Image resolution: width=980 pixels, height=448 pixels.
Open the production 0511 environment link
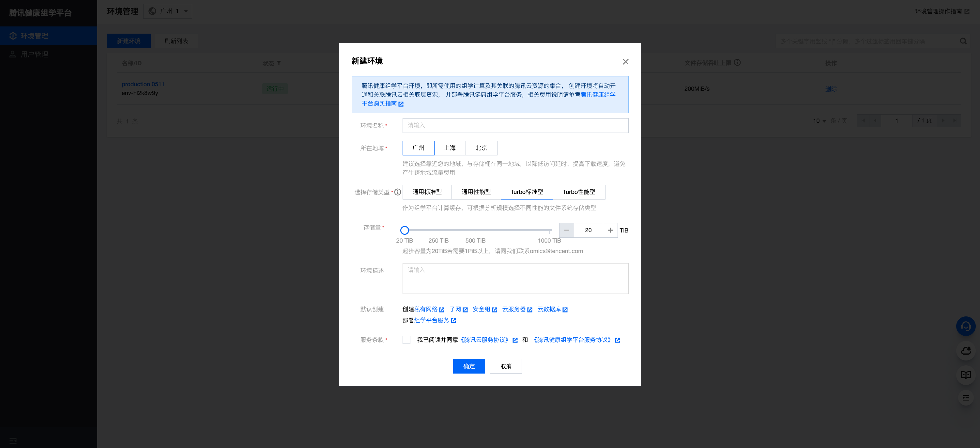pos(143,84)
